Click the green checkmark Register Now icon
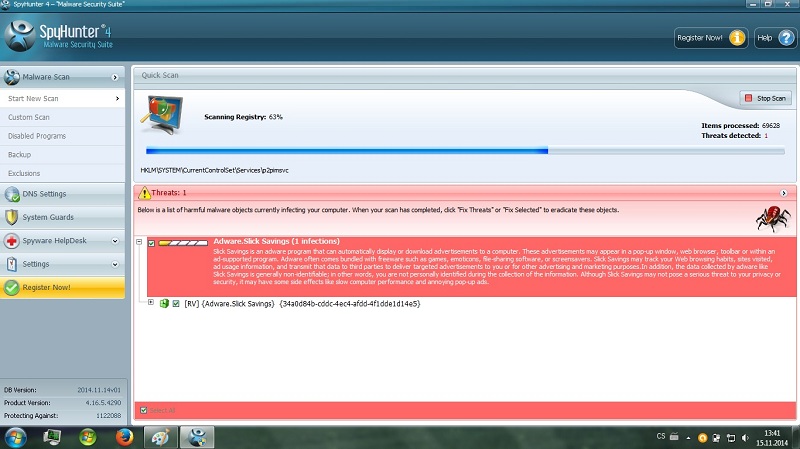 tap(12, 288)
